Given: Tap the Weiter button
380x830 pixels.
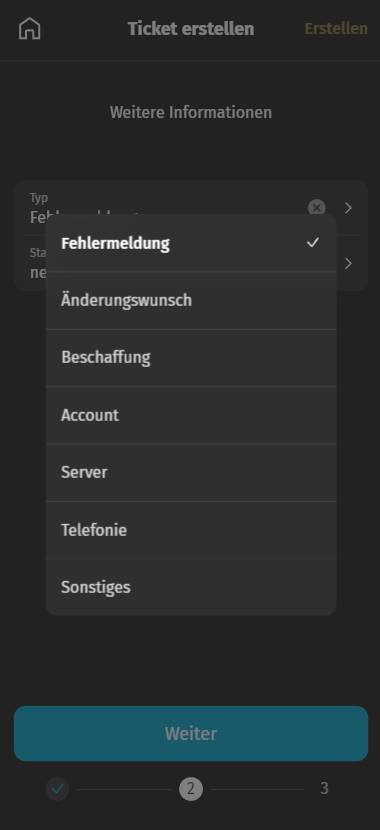Looking at the screenshot, I should tap(191, 734).
